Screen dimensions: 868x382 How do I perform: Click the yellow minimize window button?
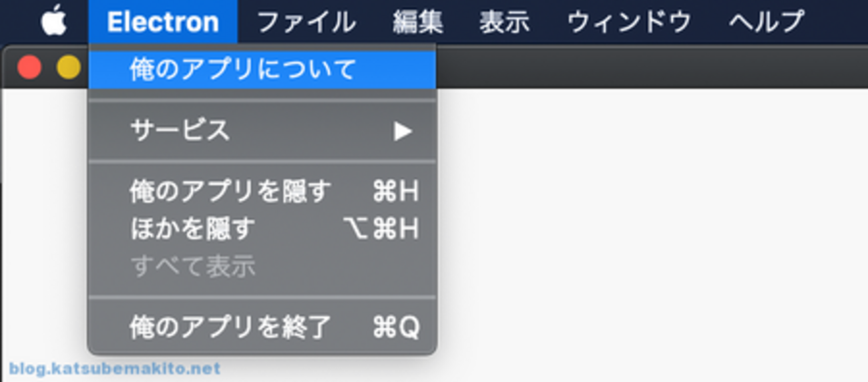coord(68,67)
